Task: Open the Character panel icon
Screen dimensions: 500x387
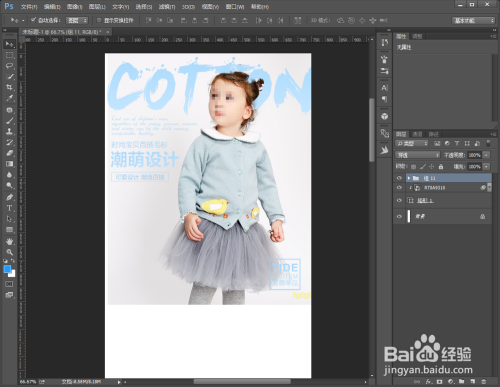Action: pos(385,88)
